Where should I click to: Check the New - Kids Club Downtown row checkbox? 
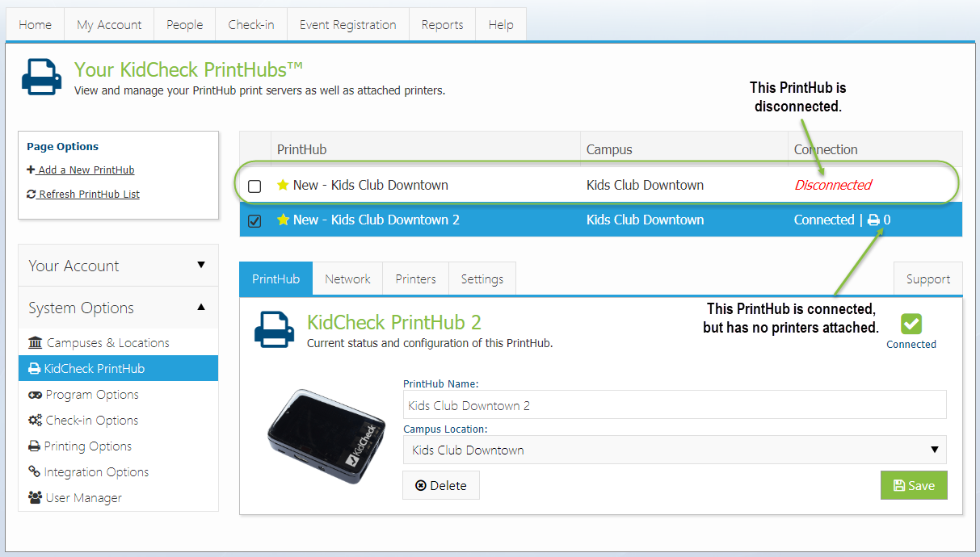pyautogui.click(x=254, y=186)
